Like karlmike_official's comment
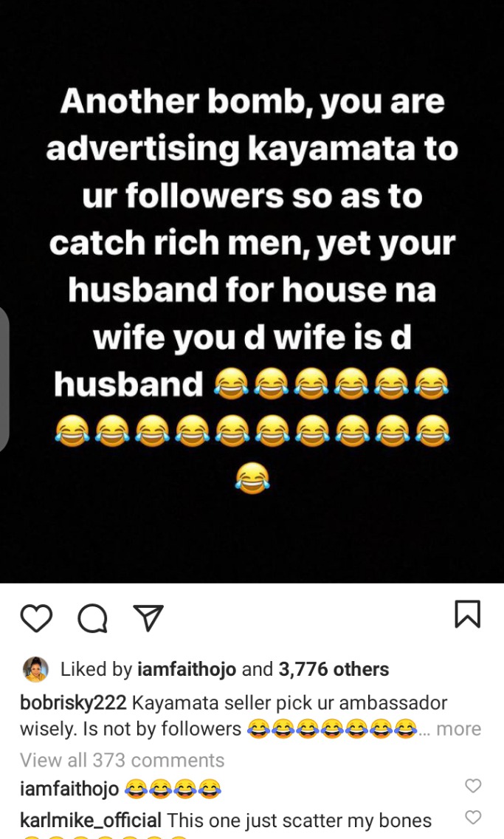Screen dimensions: 504x839 473,817
